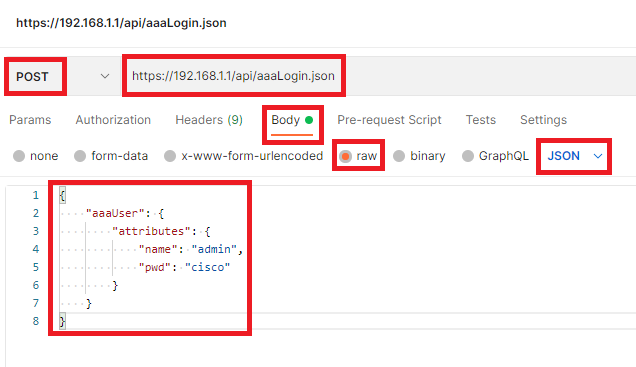Image resolution: width=636 pixels, height=367 pixels.
Task: Click the "pwd" line in body editor
Action: click(x=185, y=267)
